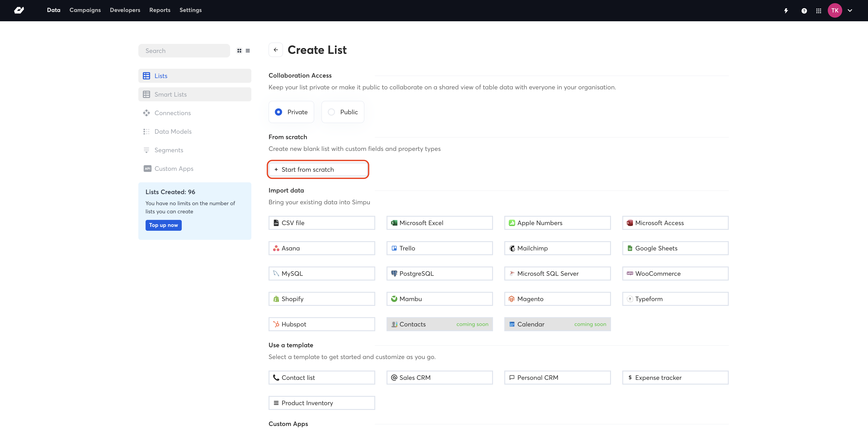This screenshot has width=868, height=433.
Task: Select the Public radio option
Action: point(343,112)
